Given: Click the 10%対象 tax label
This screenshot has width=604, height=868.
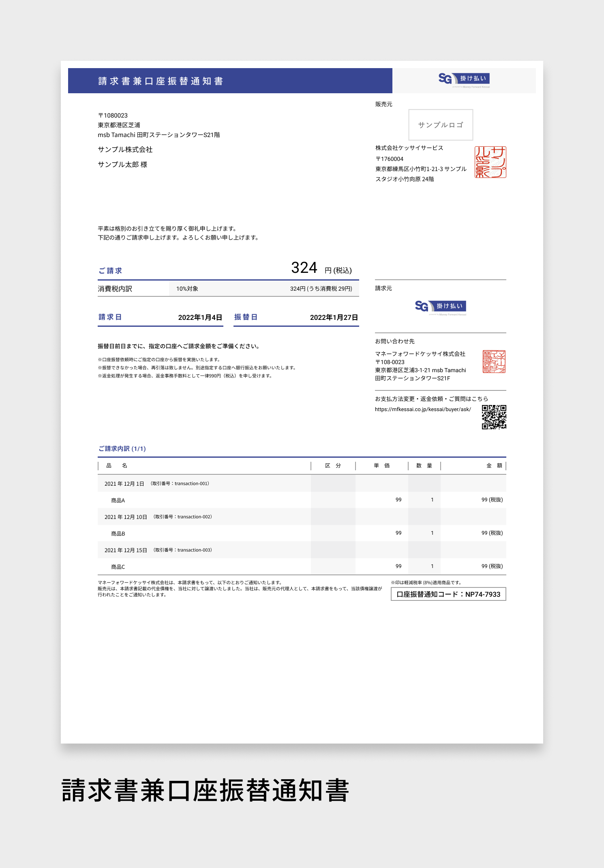Looking at the screenshot, I should 187,289.
